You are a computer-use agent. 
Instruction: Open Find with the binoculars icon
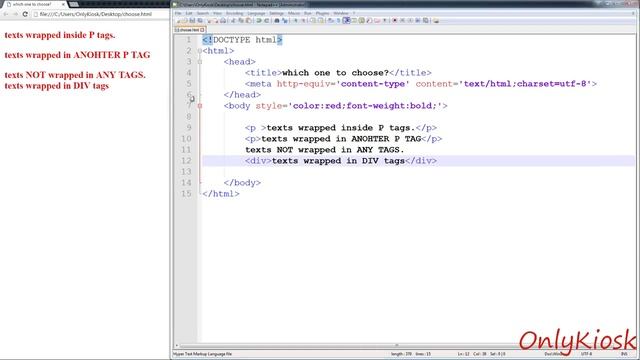coord(277,20)
